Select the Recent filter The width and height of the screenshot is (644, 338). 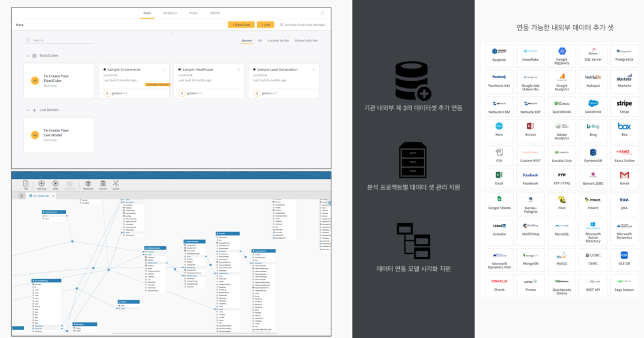point(247,41)
